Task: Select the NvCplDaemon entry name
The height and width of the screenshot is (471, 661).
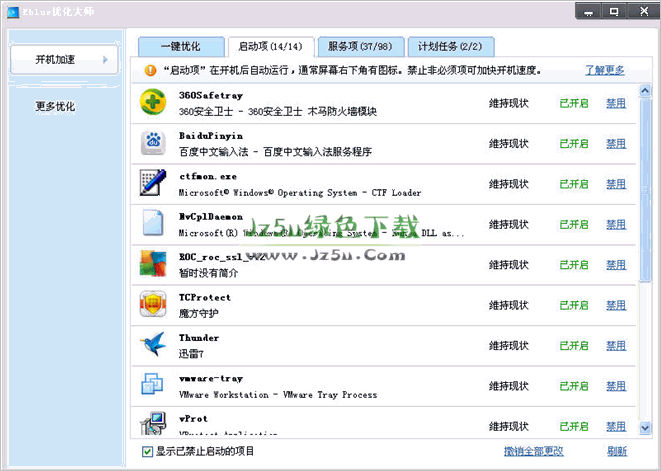Action: [x=211, y=217]
